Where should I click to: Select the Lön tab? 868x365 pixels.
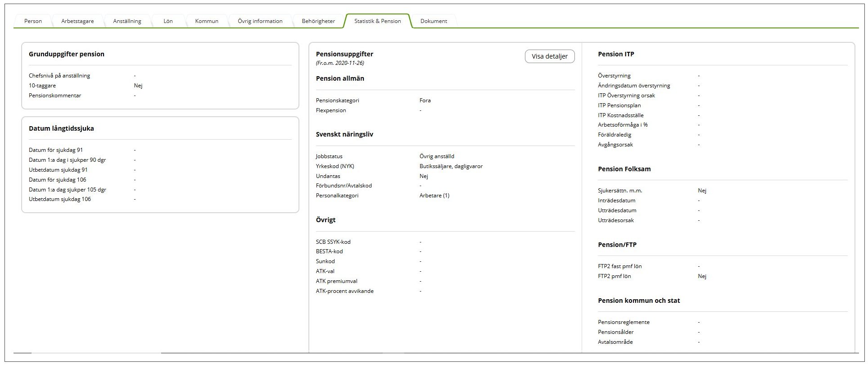168,21
